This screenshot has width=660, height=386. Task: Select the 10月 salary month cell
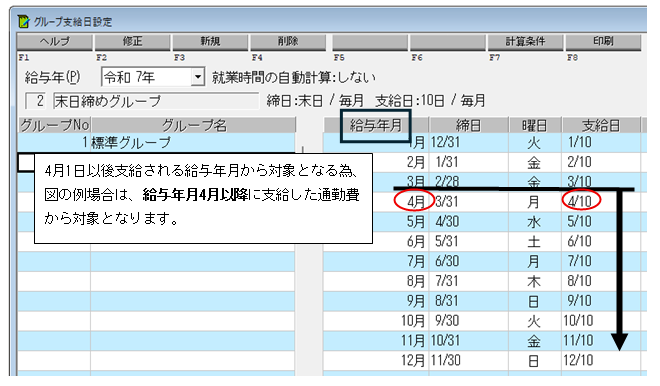coord(376,321)
